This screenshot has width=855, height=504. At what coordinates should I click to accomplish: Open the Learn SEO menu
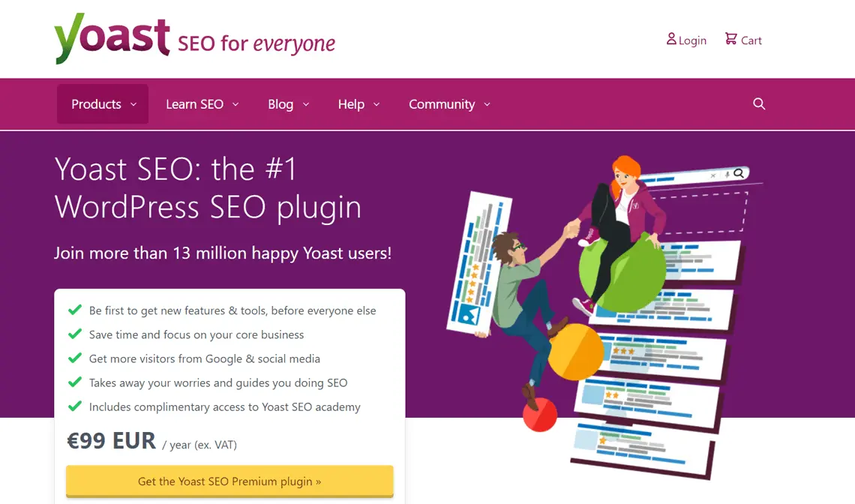point(202,103)
